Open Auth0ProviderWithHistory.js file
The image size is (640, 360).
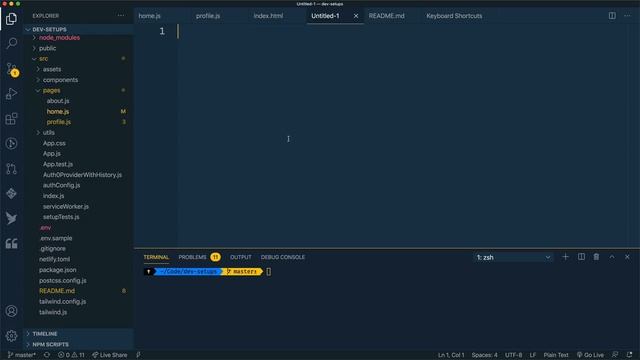coord(82,175)
